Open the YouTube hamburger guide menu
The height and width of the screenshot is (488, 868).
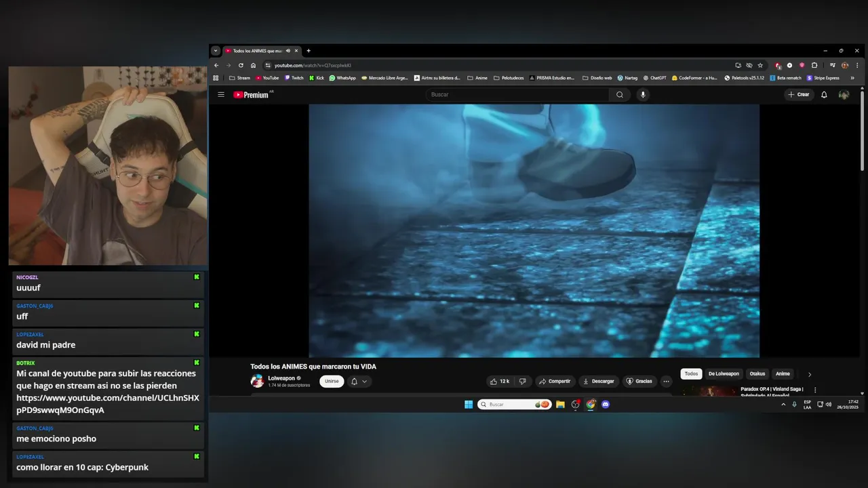(220, 95)
